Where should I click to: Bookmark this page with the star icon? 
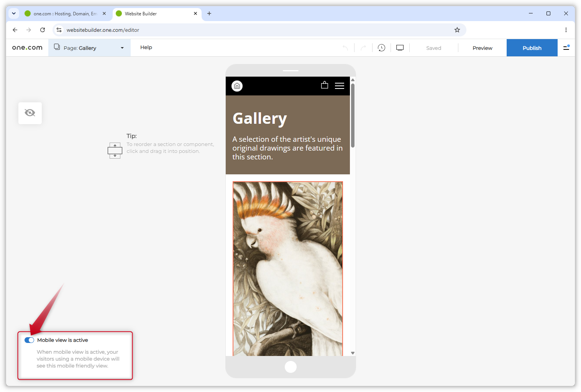[x=457, y=30]
